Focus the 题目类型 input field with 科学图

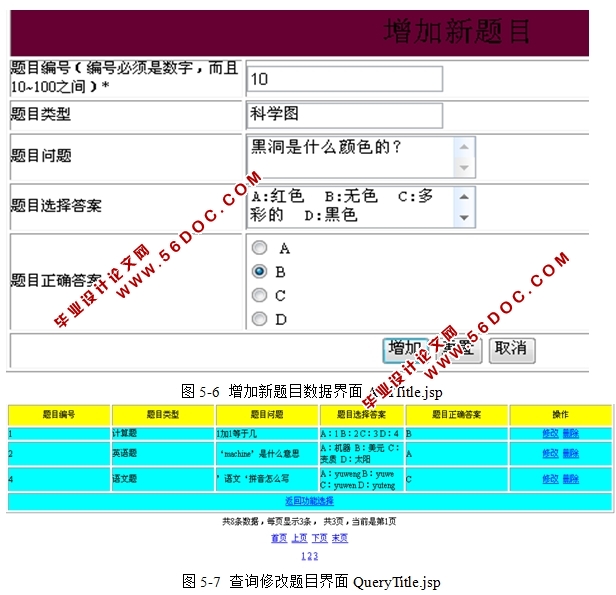click(345, 115)
